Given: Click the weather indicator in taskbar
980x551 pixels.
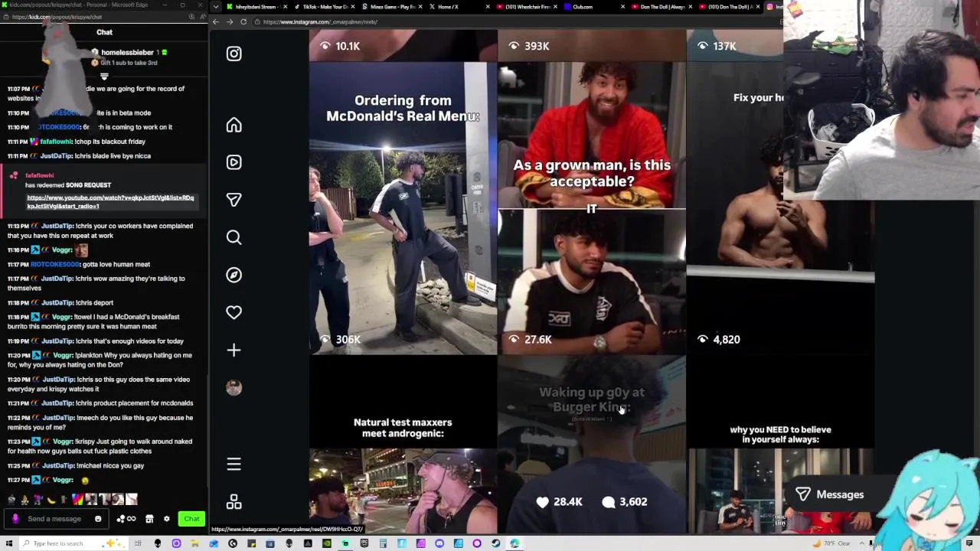Looking at the screenshot, I should pos(833,543).
